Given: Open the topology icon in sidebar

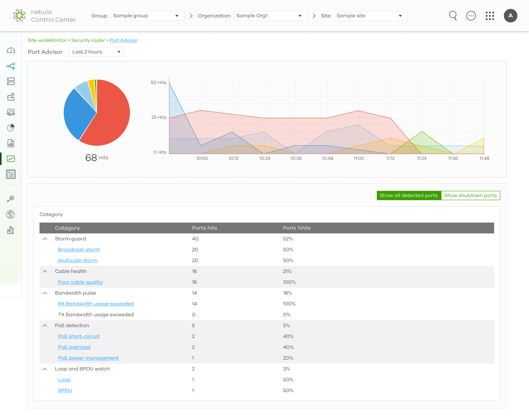Looking at the screenshot, I should tap(11, 66).
